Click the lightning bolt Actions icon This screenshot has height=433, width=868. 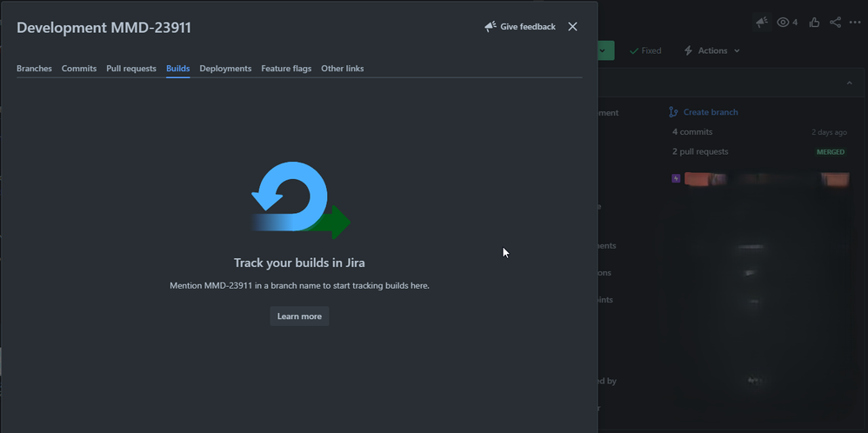689,50
